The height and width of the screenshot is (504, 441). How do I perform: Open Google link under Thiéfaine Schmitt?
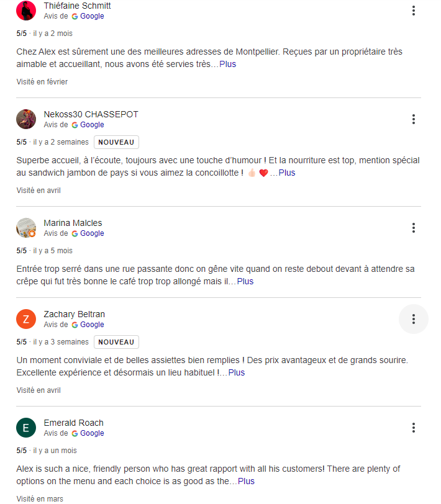click(91, 16)
